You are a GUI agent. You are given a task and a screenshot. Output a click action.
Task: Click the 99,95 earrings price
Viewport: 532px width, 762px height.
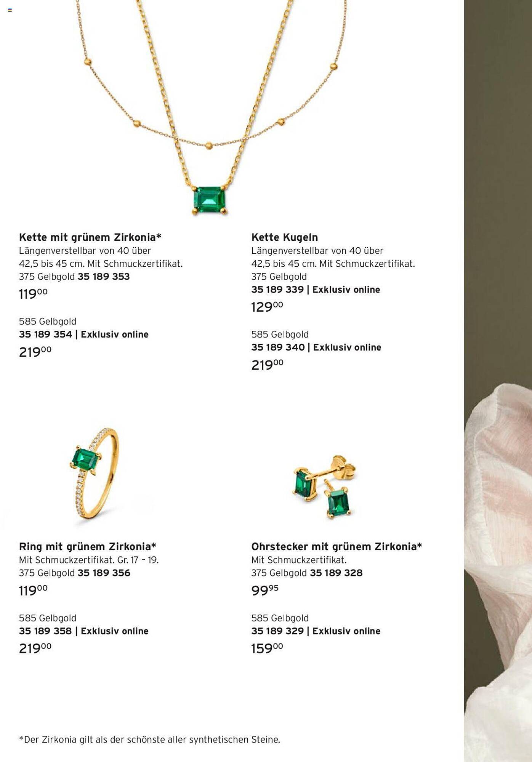[x=265, y=590]
